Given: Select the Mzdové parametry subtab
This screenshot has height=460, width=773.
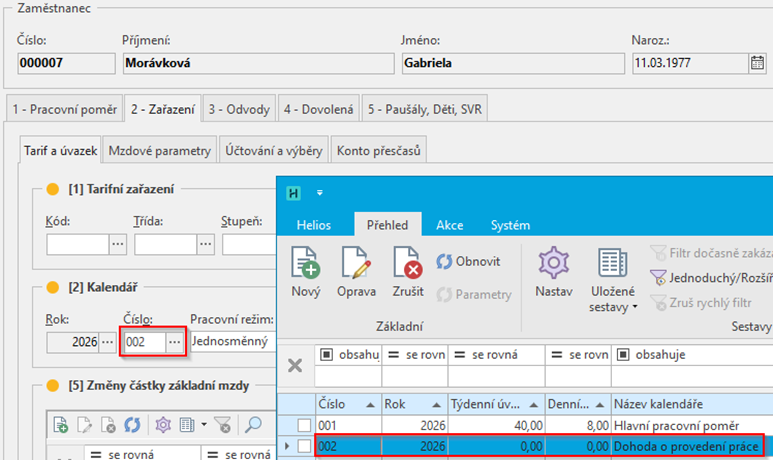Looking at the screenshot, I should coord(161,151).
